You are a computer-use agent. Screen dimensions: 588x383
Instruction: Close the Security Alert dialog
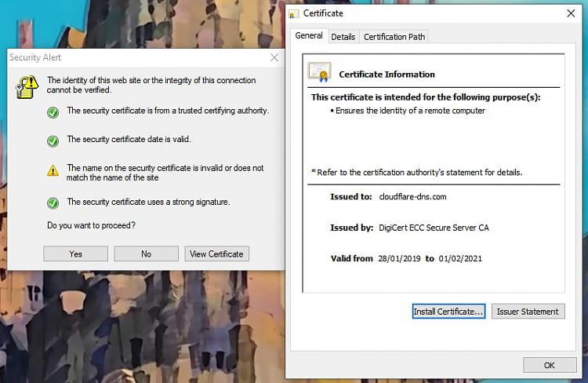pos(274,57)
